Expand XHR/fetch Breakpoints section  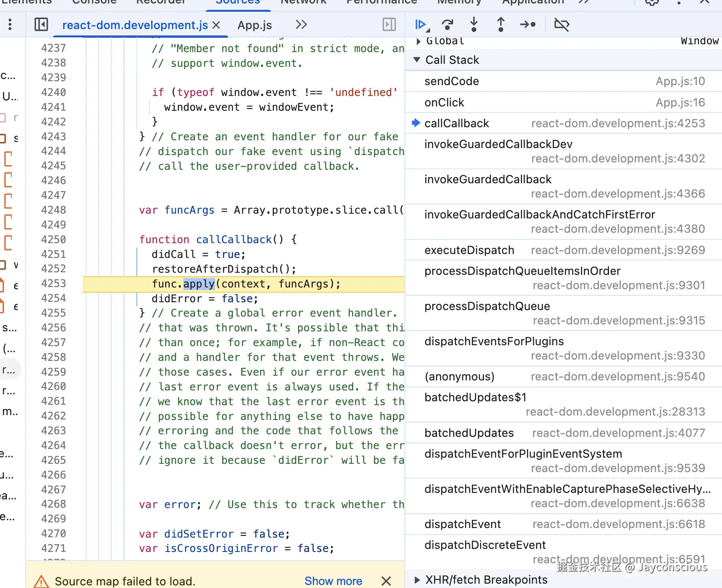[x=417, y=580]
